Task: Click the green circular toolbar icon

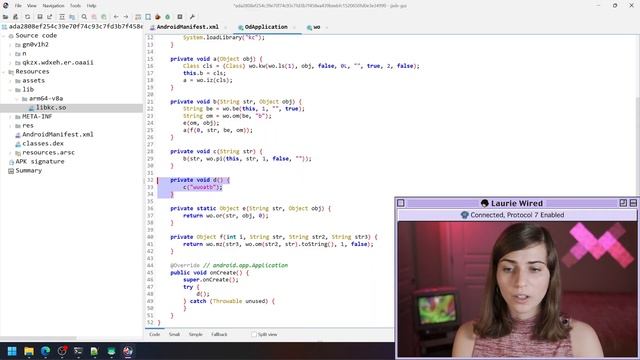Action: 167,17
